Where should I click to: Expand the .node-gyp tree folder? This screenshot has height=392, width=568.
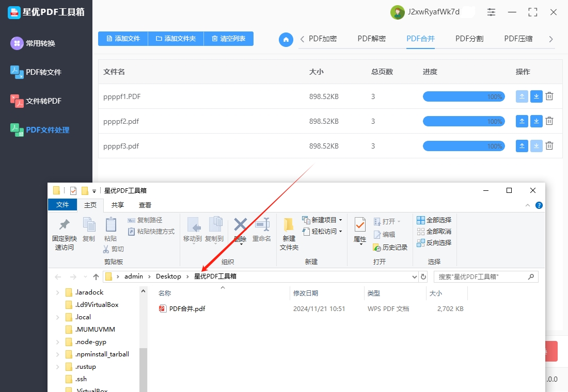point(58,342)
